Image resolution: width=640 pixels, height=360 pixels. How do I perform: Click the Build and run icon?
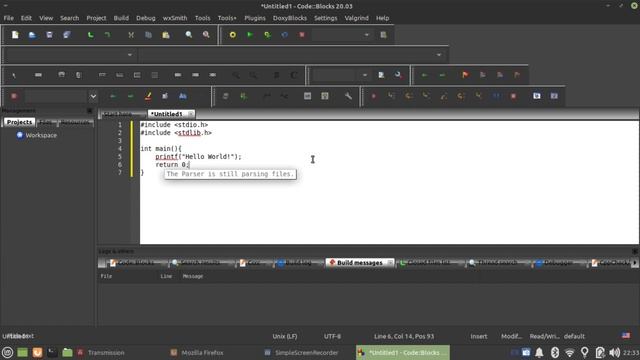pyautogui.click(x=267, y=35)
